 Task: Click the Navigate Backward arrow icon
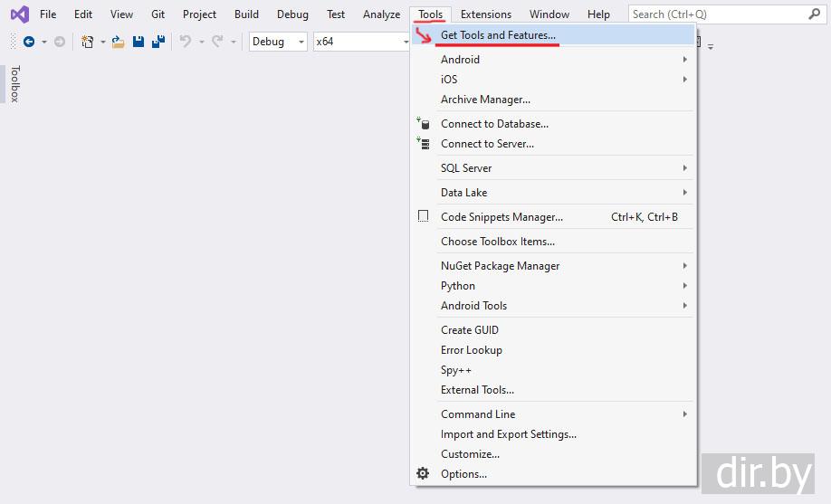pos(29,42)
